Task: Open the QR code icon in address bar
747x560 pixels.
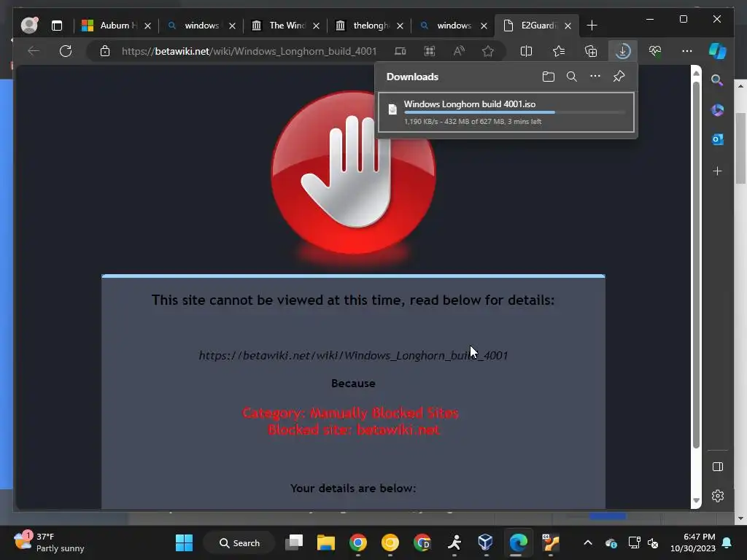Action: (430, 51)
